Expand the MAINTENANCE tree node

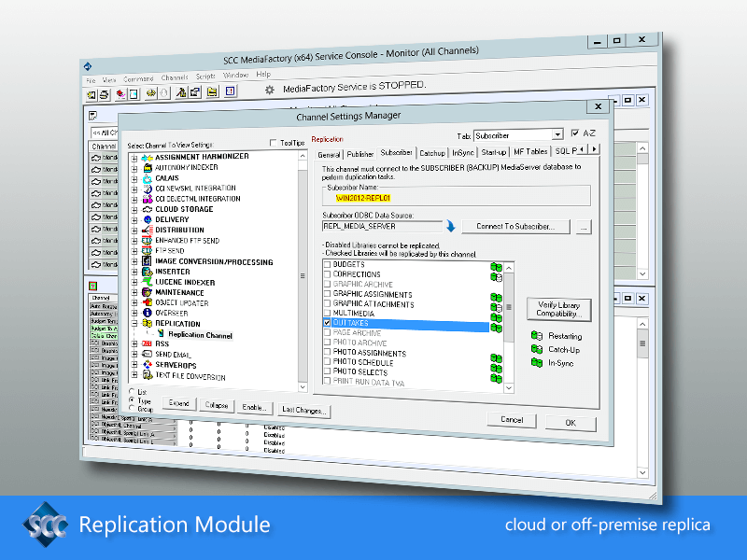pos(134,292)
